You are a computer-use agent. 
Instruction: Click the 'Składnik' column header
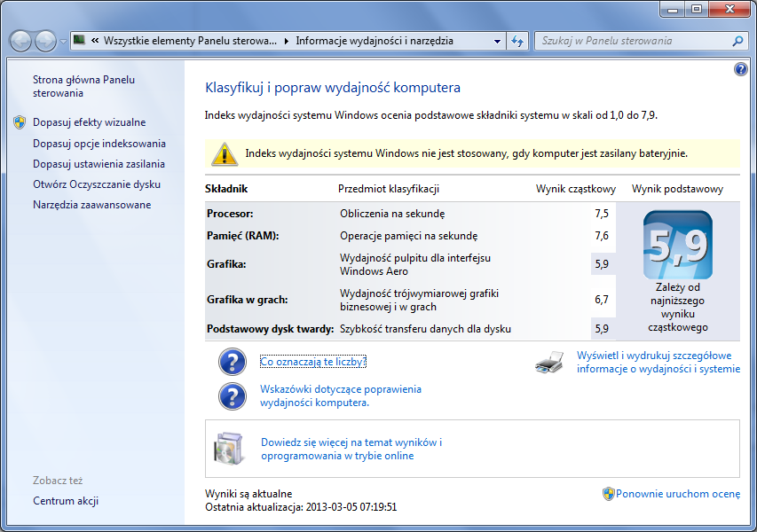[226, 189]
